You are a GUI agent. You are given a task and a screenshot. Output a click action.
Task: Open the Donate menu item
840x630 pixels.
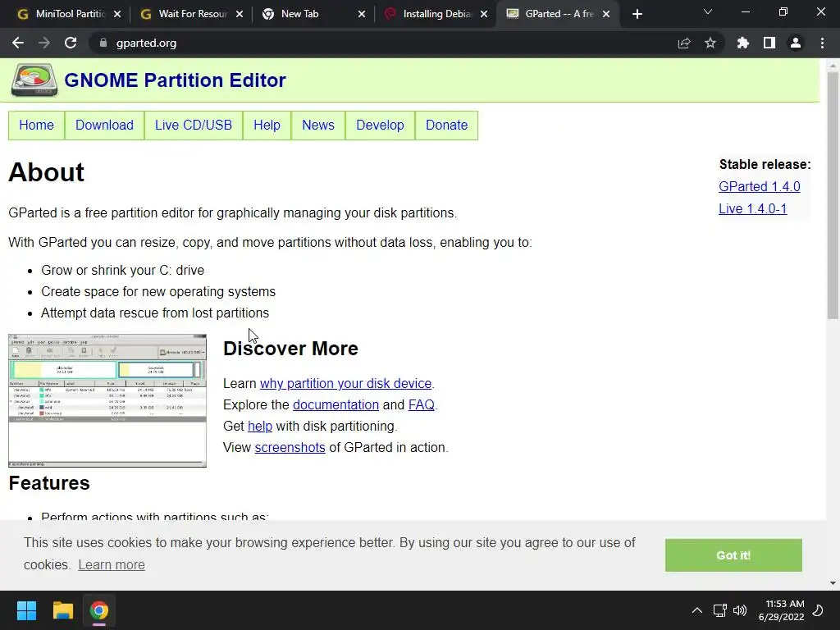(x=447, y=125)
